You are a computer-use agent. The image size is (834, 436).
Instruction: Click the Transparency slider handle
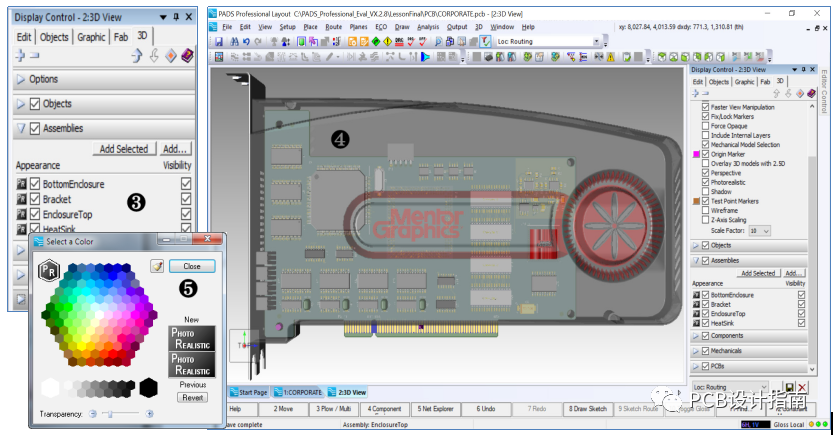tap(110, 414)
